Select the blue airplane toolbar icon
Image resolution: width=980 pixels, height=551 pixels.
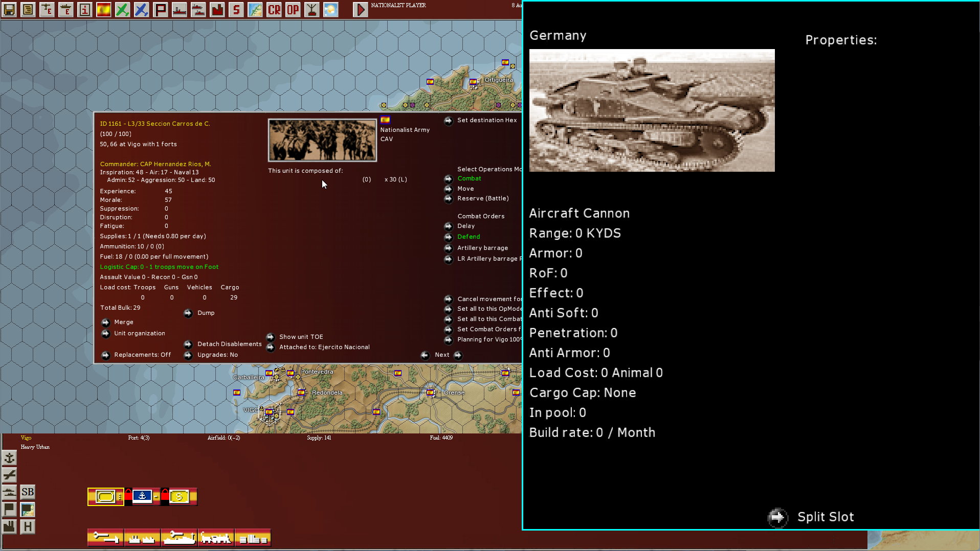(142, 9)
